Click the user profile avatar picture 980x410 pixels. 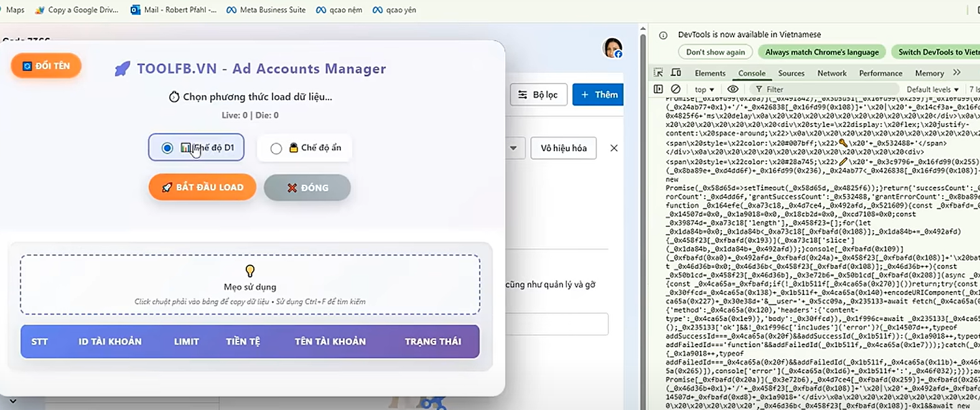pos(612,48)
